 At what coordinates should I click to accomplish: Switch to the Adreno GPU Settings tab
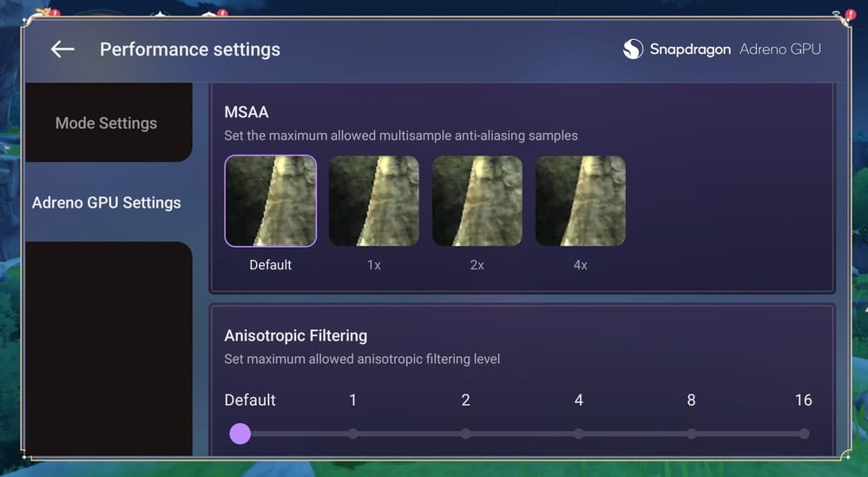pyautogui.click(x=107, y=202)
